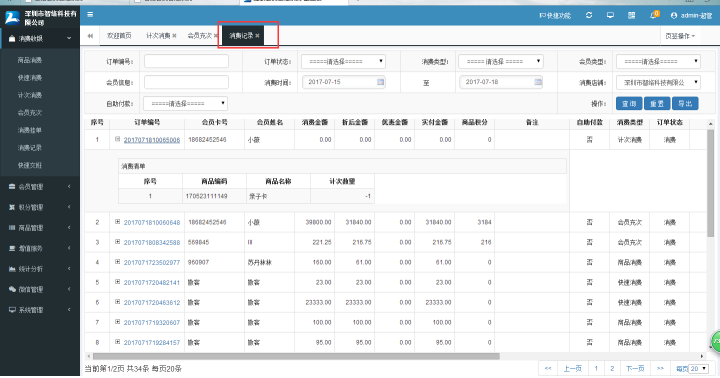Open the 订单状态 dropdown
Viewport: 720px width, 378px height.
pos(343,62)
